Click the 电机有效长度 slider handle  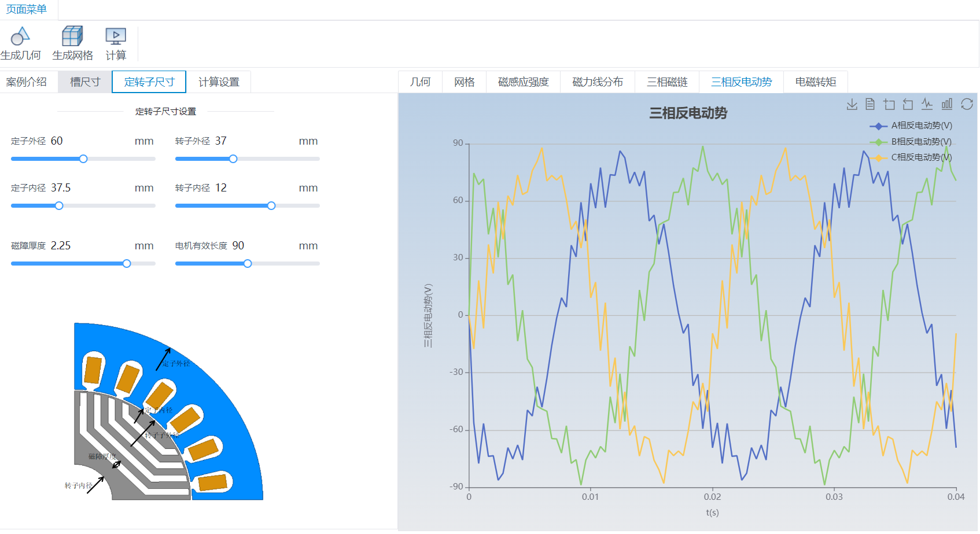[x=248, y=264]
